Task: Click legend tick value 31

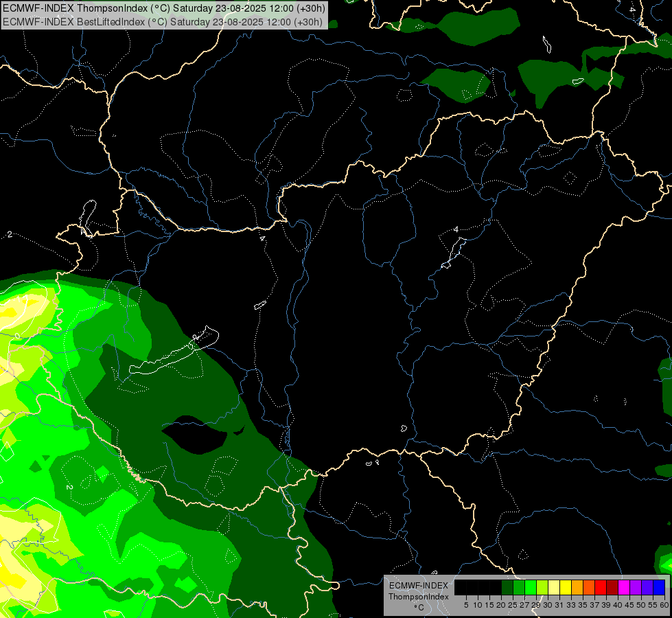Action: tap(559, 605)
